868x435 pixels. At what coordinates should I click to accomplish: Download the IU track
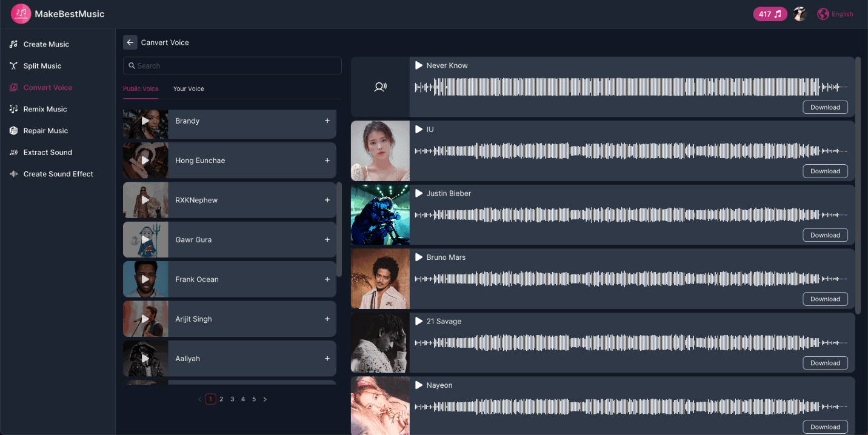coord(825,171)
